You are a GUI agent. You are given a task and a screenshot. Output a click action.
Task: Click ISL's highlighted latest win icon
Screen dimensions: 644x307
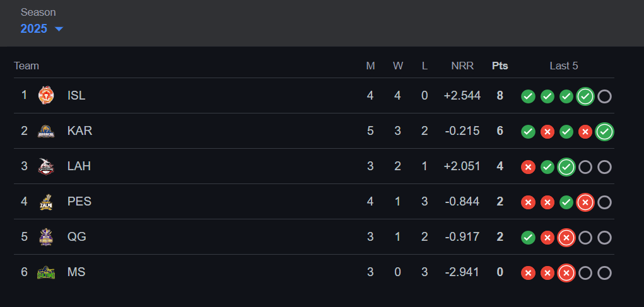[x=585, y=96]
